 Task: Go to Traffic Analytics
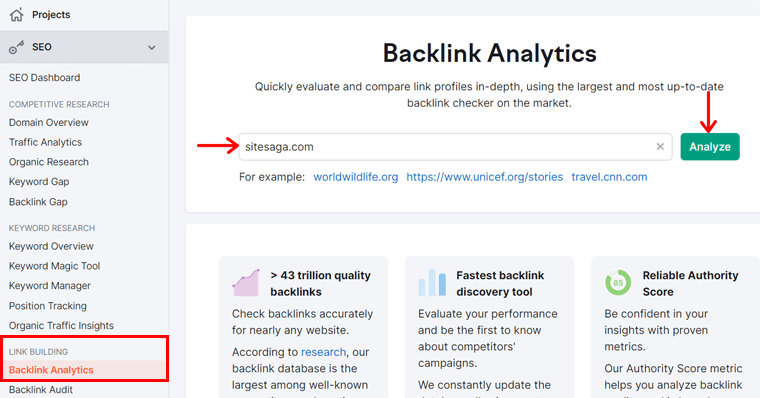coord(45,142)
